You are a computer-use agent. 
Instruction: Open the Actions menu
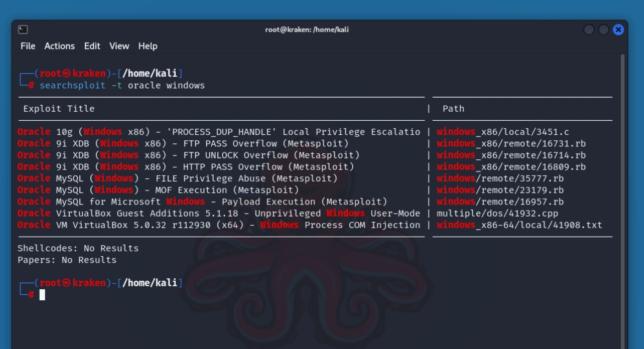coord(59,46)
